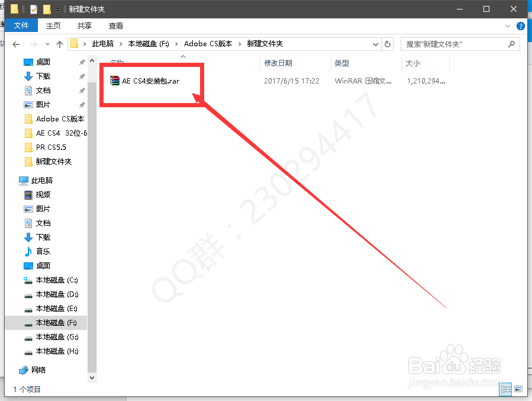Viewport: 532px width, 401px height.
Task: Go back with the left arrow
Action: coord(16,44)
